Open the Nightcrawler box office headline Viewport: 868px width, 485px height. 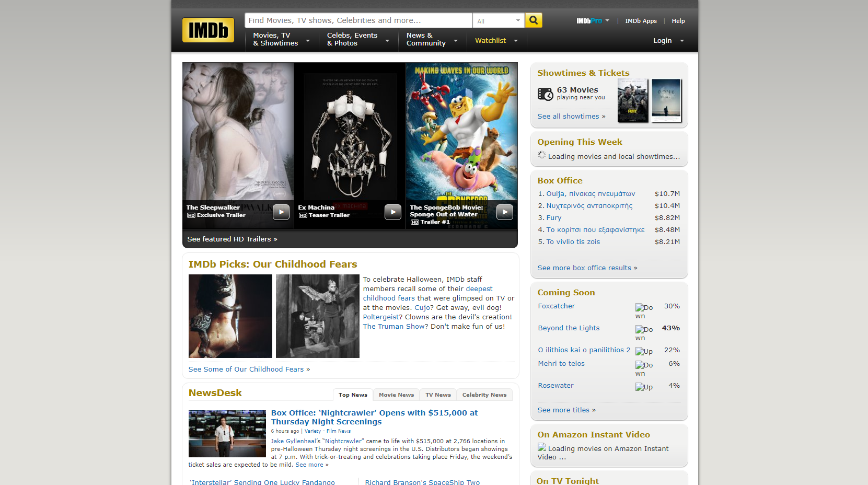(374, 417)
